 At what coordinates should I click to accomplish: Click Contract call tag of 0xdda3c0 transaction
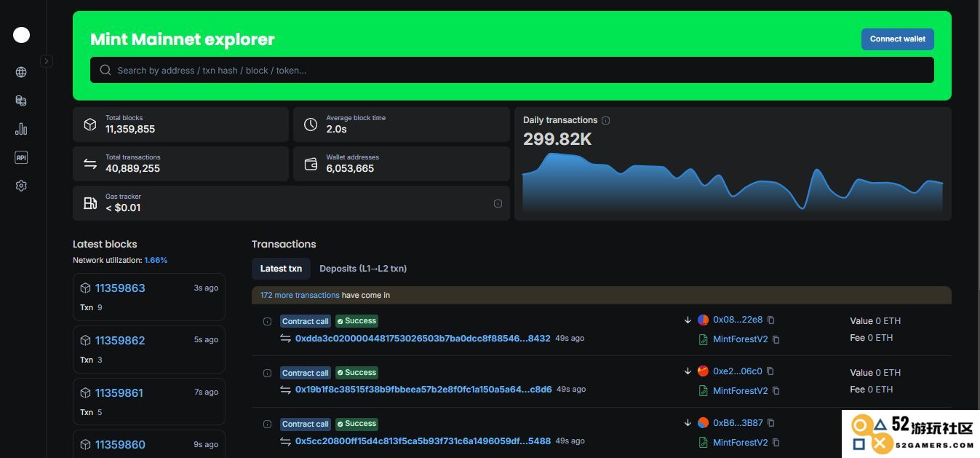306,321
